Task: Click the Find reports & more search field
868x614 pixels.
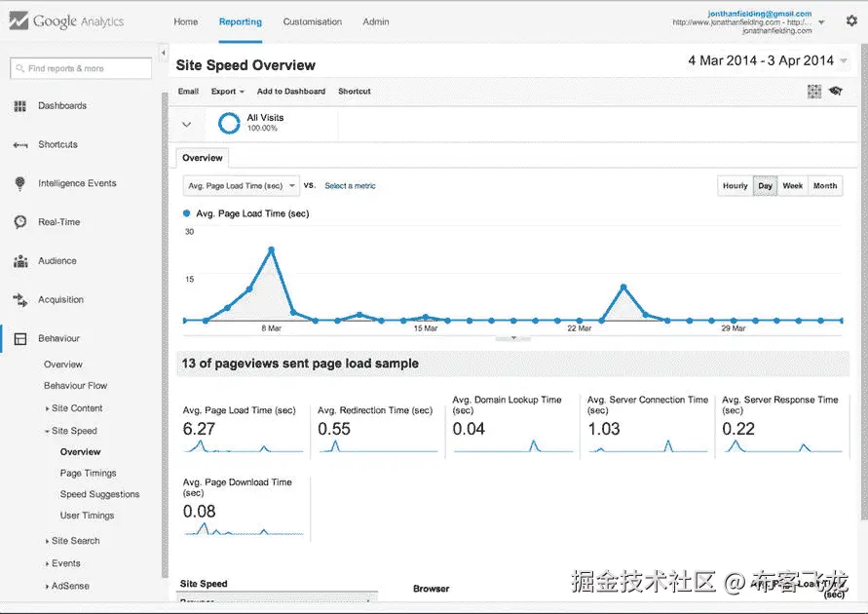Action: pos(81,68)
